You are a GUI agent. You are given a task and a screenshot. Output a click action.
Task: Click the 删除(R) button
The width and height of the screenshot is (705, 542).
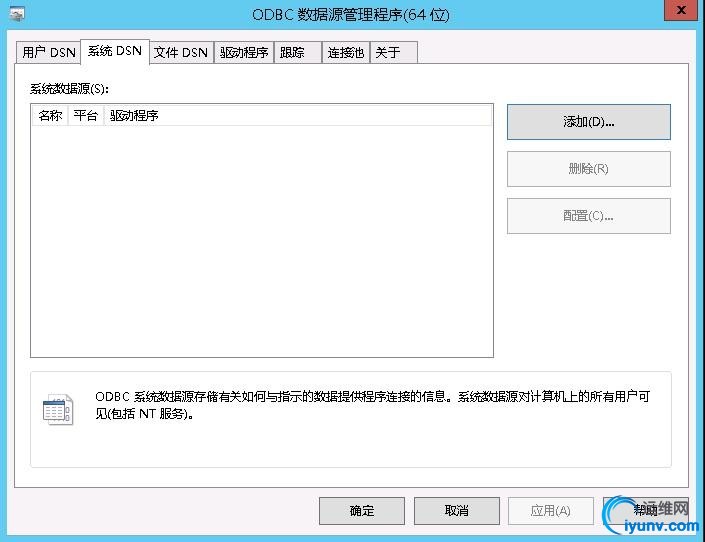point(589,169)
